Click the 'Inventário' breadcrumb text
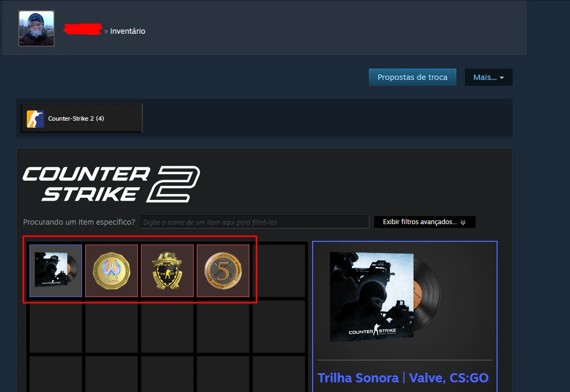 pos(128,31)
